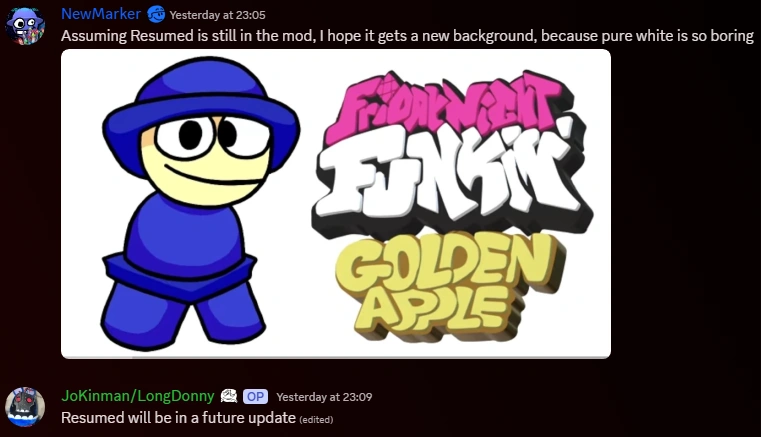Click the Yesterday at 23:09 timestamp
The image size is (761, 437).
324,397
